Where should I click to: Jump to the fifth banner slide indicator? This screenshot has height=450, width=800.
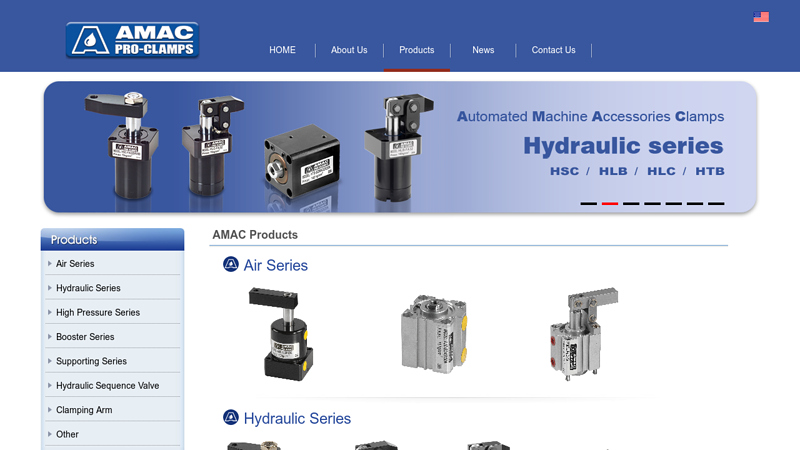click(x=673, y=204)
